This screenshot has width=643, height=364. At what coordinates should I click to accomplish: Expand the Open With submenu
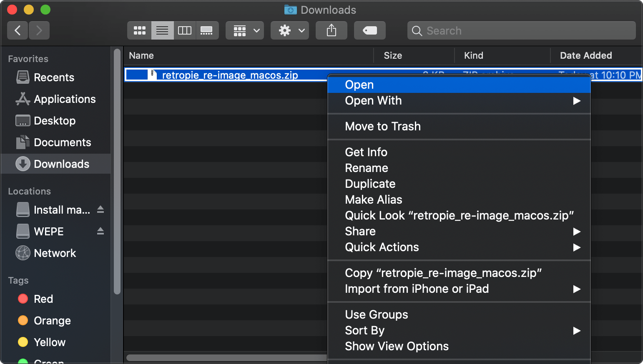[373, 100]
